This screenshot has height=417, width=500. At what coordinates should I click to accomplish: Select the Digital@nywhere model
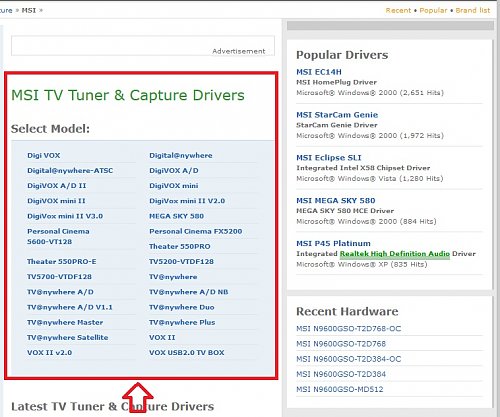pyautogui.click(x=181, y=155)
